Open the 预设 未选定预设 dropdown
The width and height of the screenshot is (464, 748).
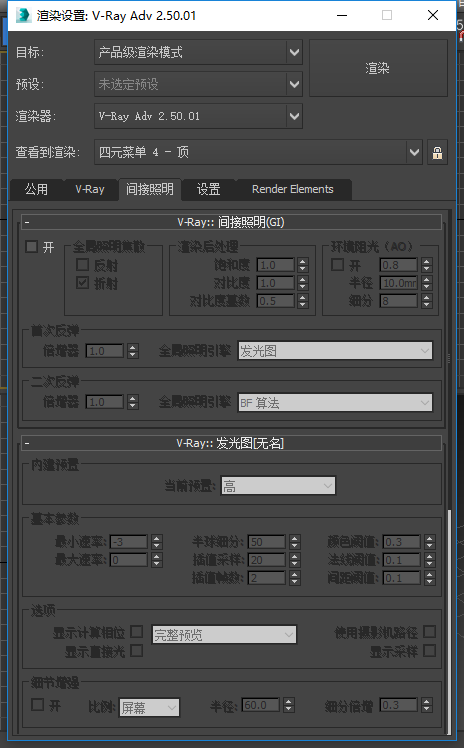pyautogui.click(x=198, y=84)
